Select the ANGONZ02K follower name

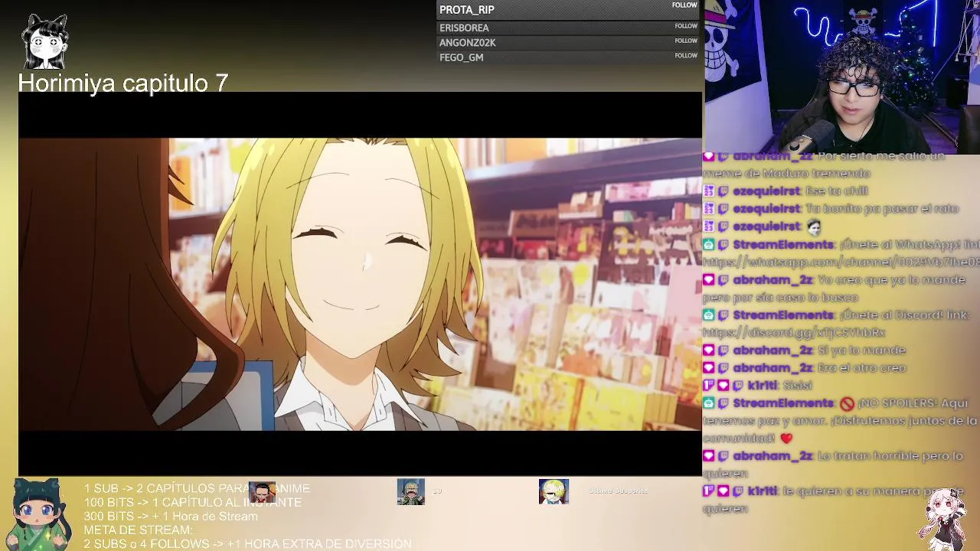click(468, 43)
